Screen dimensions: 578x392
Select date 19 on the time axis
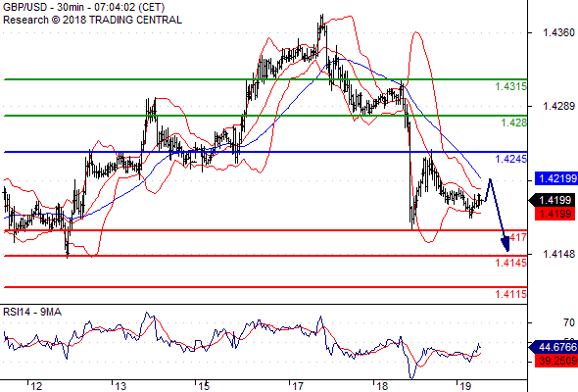coord(465,386)
